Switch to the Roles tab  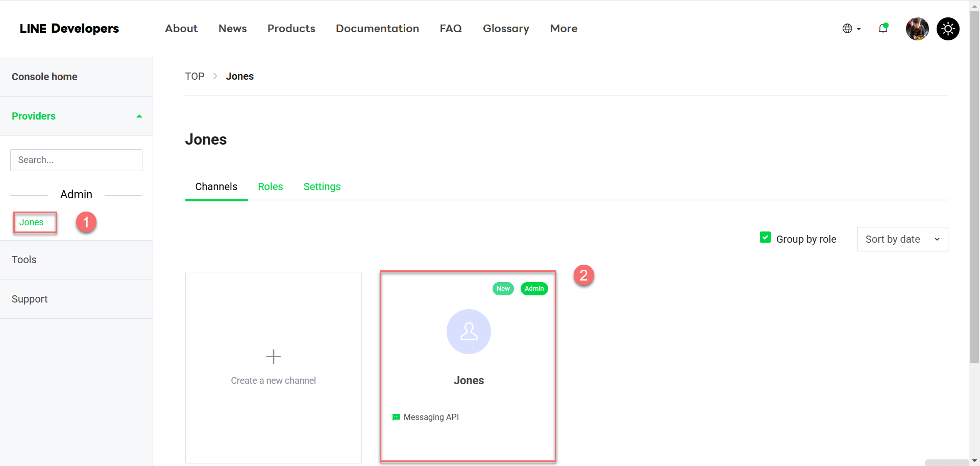[270, 187]
